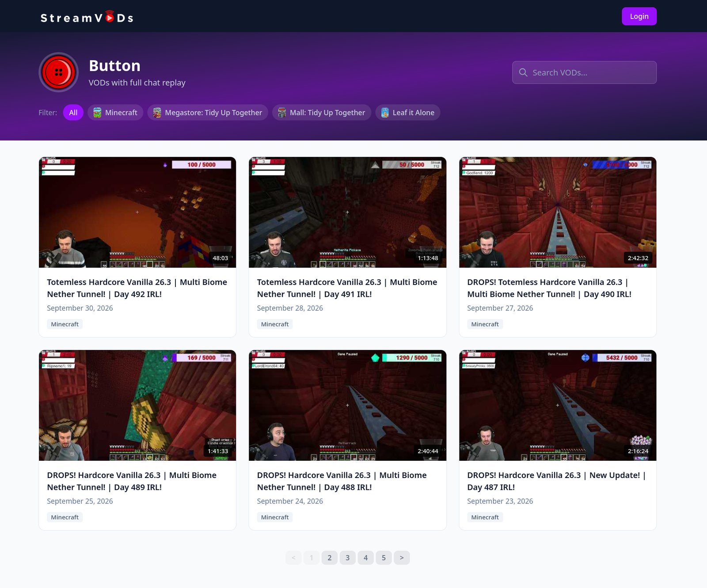The height and width of the screenshot is (588, 707).
Task: Open the Day 488 VOD thumbnail
Action: click(347, 406)
